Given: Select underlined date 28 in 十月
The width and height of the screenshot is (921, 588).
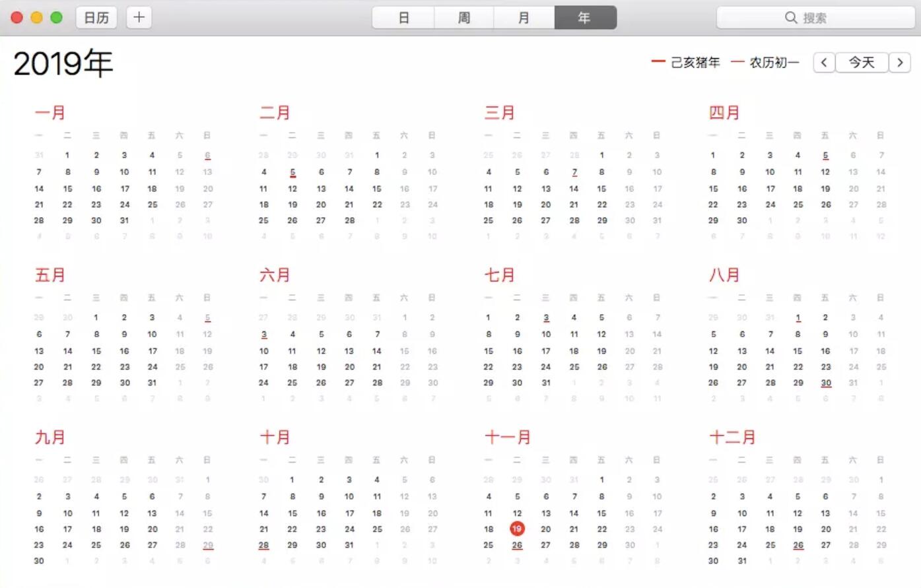Looking at the screenshot, I should (263, 546).
